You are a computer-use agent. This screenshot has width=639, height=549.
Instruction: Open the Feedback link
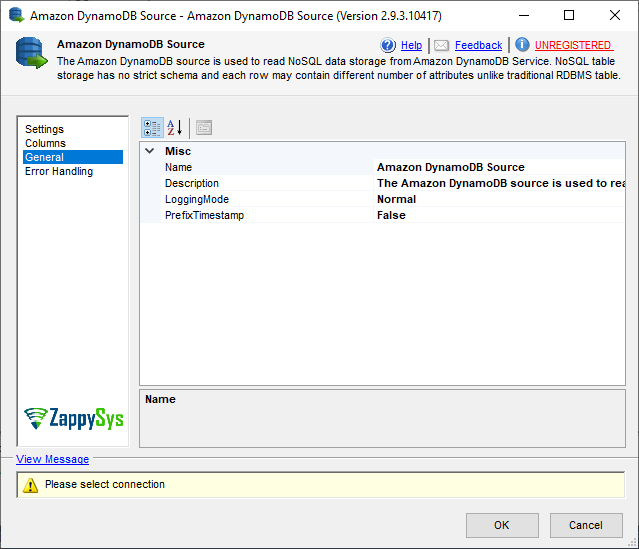pyautogui.click(x=478, y=45)
